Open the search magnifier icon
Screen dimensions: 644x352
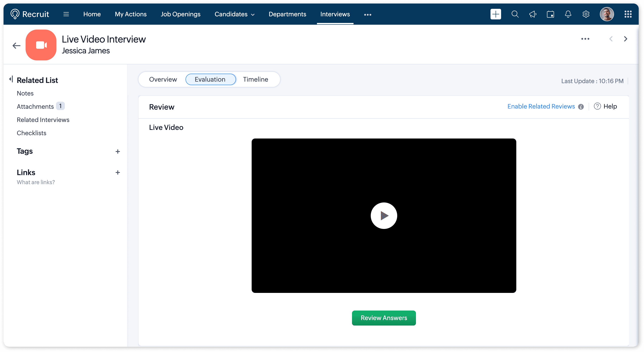(x=515, y=14)
